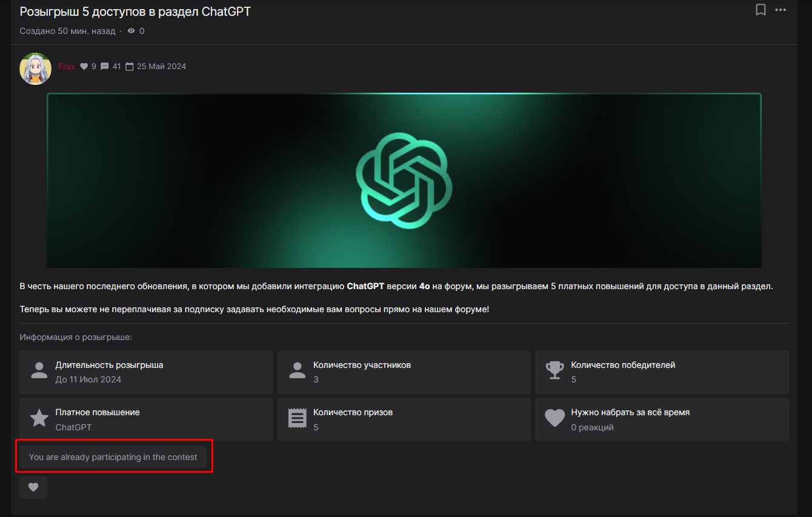Click person icon in Длительность розыгрыша card

tap(39, 371)
